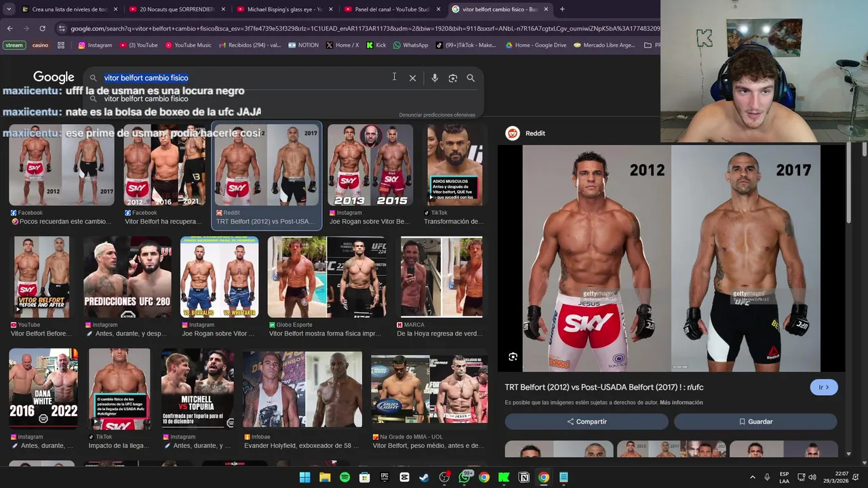Viewport: 868px width, 488px height.
Task: Close the vitor belfort cambio fisico tab
Action: coord(546,9)
